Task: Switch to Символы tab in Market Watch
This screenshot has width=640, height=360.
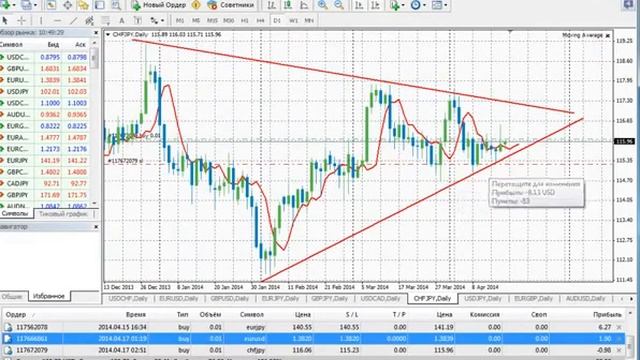Action: pos(16,214)
